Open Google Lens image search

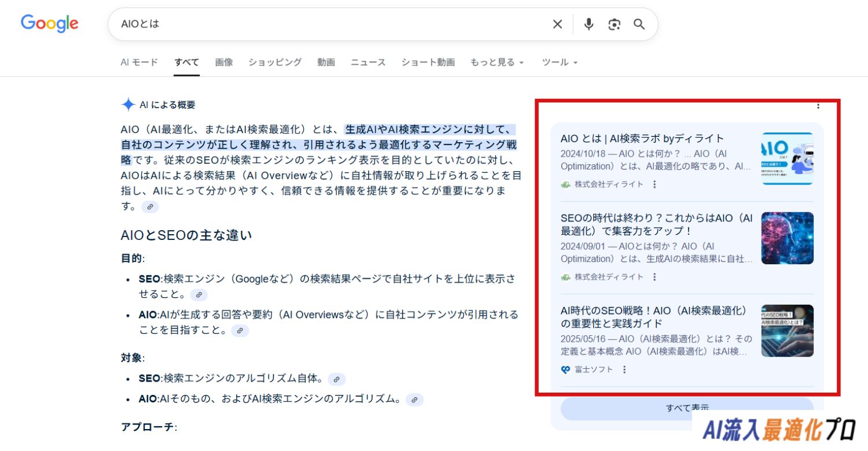click(614, 24)
